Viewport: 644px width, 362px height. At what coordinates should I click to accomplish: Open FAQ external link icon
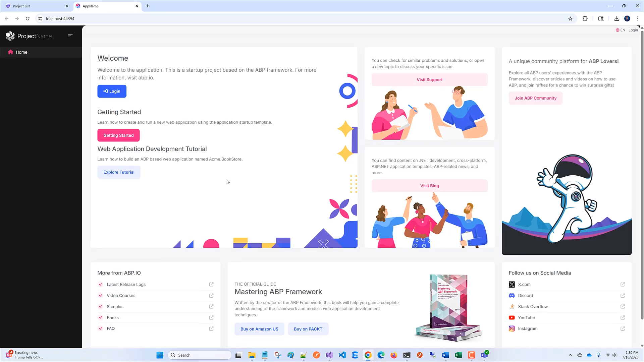click(x=211, y=328)
